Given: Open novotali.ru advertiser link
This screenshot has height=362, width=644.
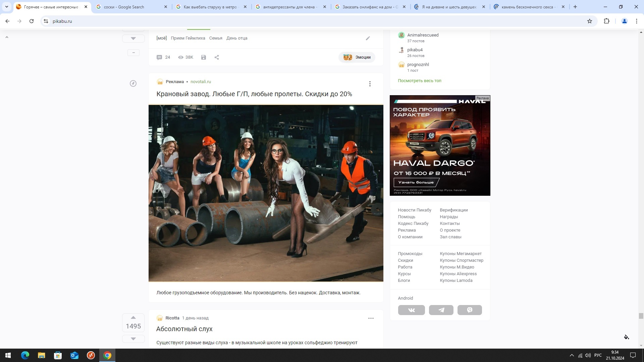Looking at the screenshot, I should pyautogui.click(x=201, y=82).
